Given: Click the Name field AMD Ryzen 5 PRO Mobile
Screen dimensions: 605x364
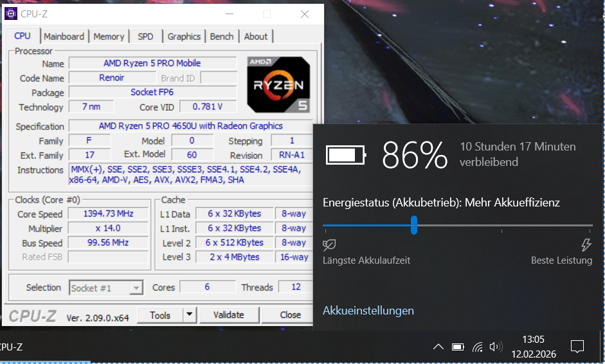Looking at the screenshot, I should [x=152, y=63].
